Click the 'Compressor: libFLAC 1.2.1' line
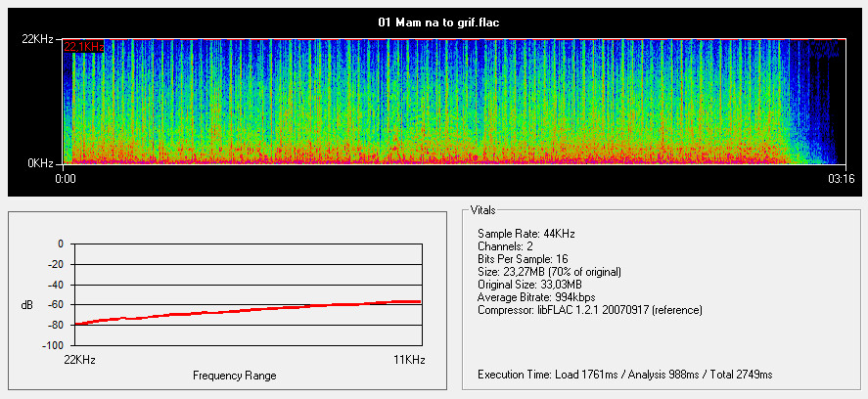Image resolution: width=868 pixels, height=399 pixels. click(589, 310)
